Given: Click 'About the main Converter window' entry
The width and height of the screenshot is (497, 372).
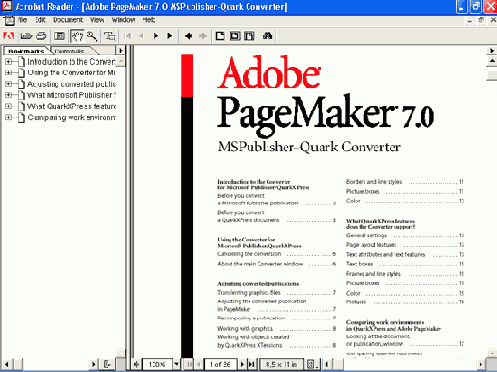Looking at the screenshot, I should 260,264.
